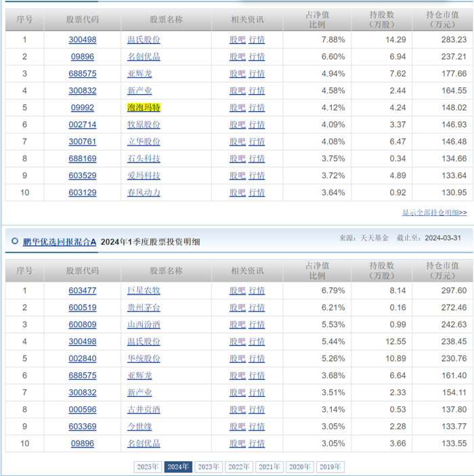Open 温氏股份 link in the 5.44% row

pyautogui.click(x=144, y=341)
